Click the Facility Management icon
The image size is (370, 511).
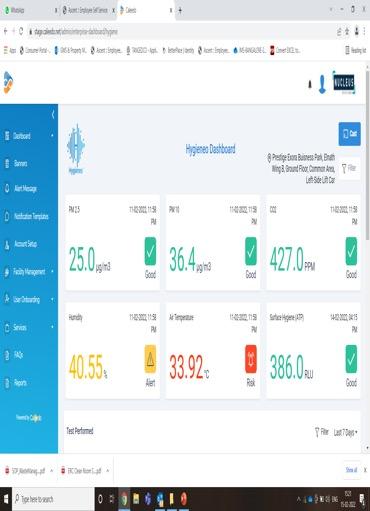(x=7, y=272)
